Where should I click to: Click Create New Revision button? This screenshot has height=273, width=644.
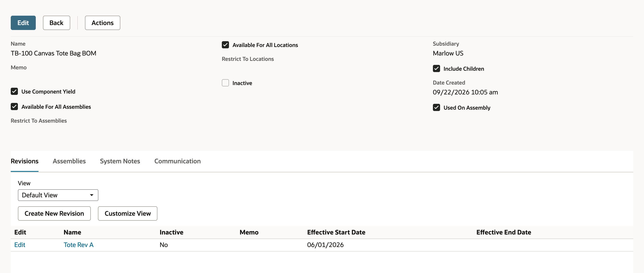tap(54, 213)
